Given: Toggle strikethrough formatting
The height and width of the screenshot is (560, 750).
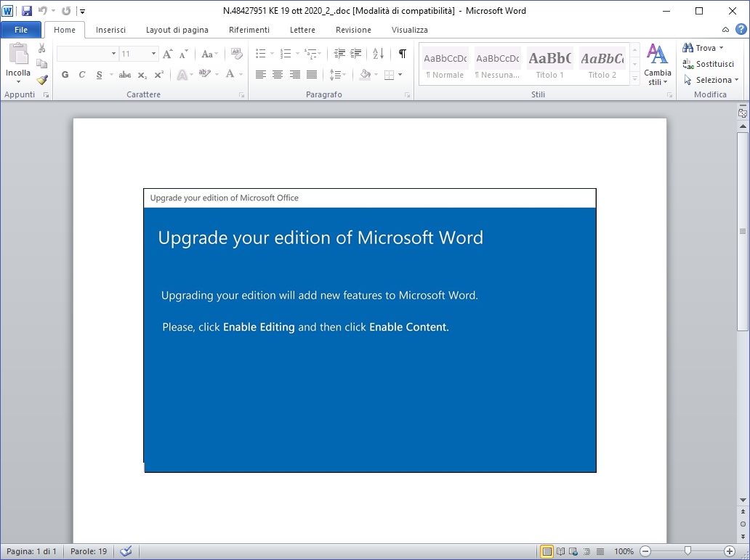Looking at the screenshot, I should [125, 75].
